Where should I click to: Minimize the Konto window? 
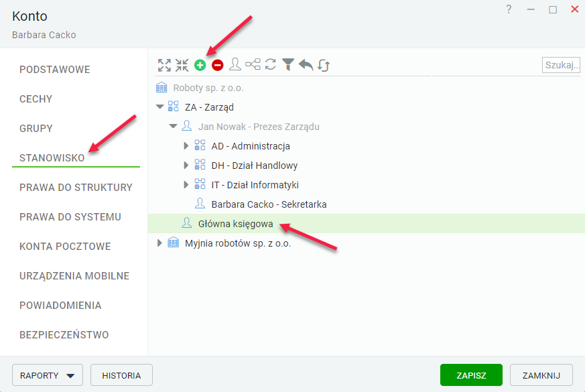click(531, 9)
